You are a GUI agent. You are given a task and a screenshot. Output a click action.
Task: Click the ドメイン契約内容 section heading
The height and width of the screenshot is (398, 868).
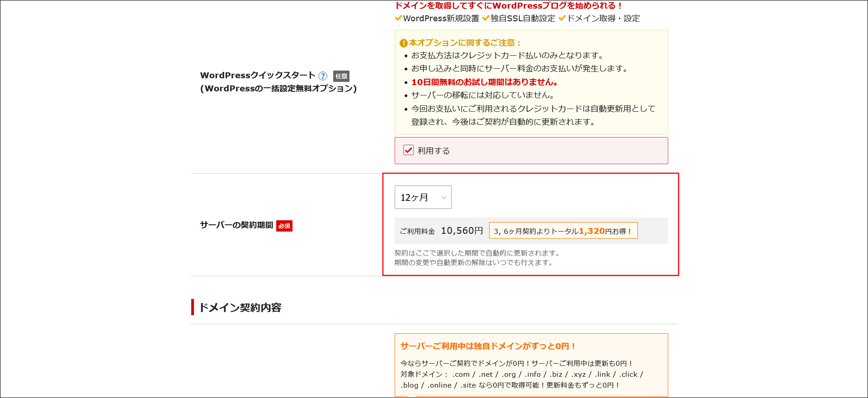(x=240, y=308)
